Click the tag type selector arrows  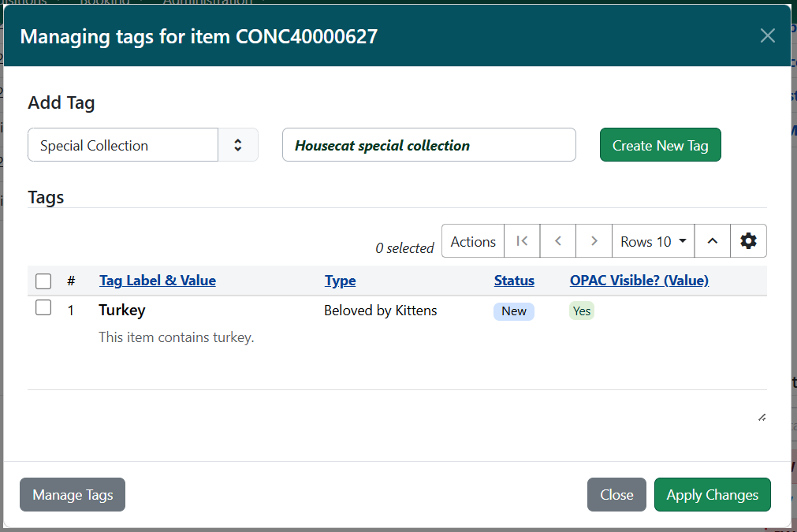tap(237, 145)
